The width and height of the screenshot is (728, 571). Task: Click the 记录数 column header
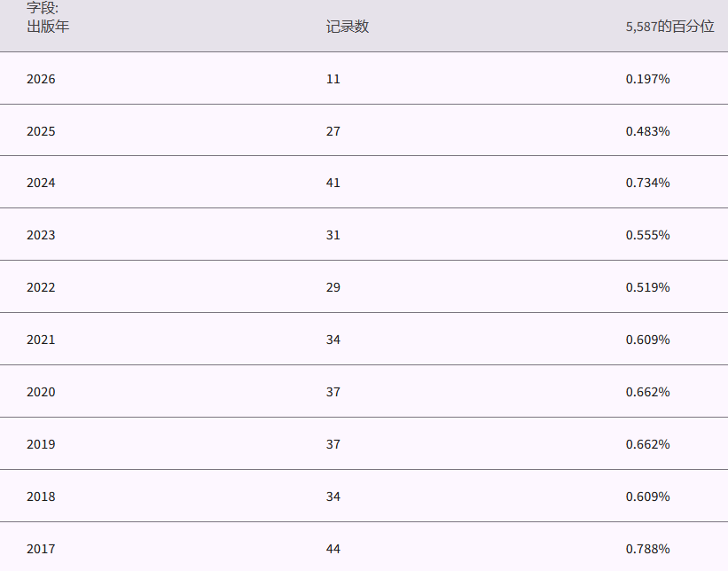pyautogui.click(x=348, y=27)
